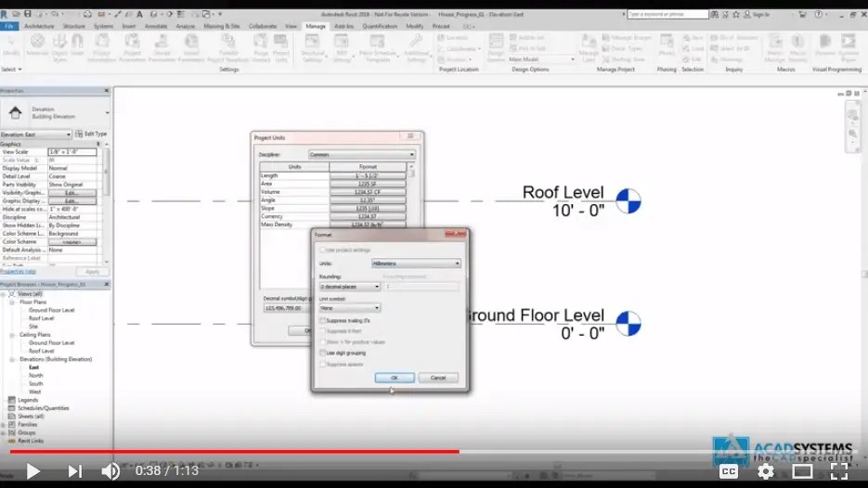Open Main Model design option dropdown

(x=541, y=59)
